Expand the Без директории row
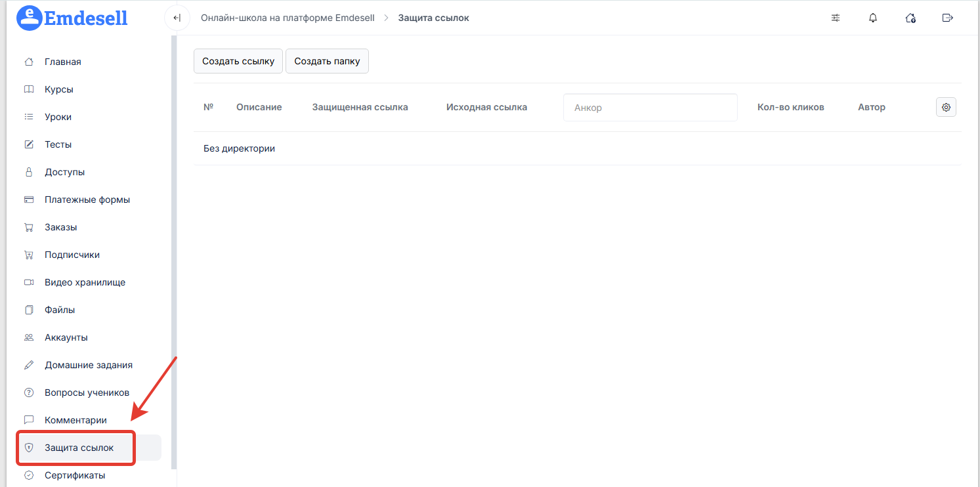980x487 pixels. coord(239,148)
